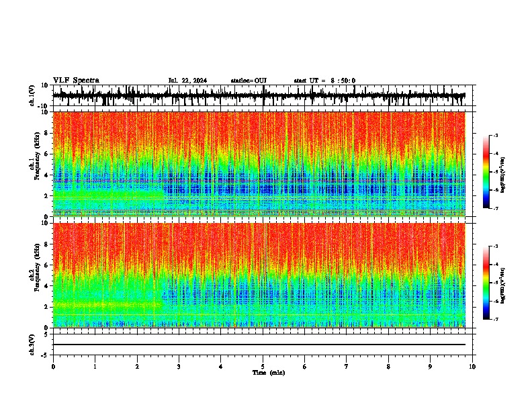Click the "8" kHz tick on ch.2 frequency axis
Viewport: 532px width, 411px height.
(46, 244)
